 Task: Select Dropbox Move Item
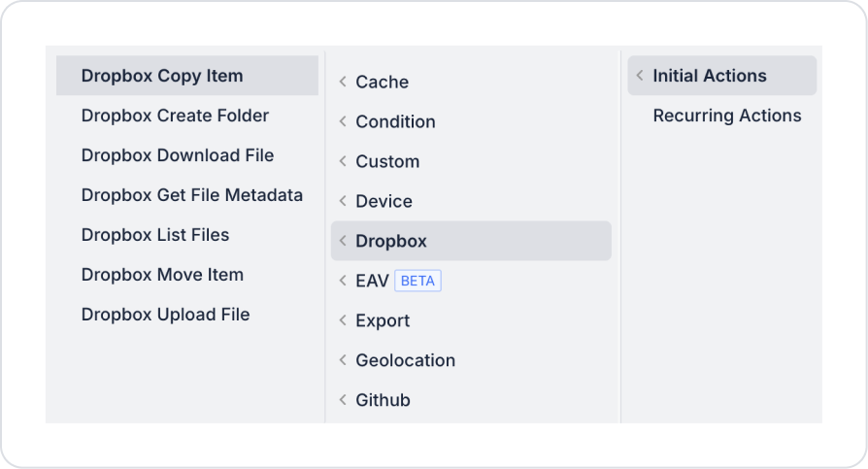point(187,275)
